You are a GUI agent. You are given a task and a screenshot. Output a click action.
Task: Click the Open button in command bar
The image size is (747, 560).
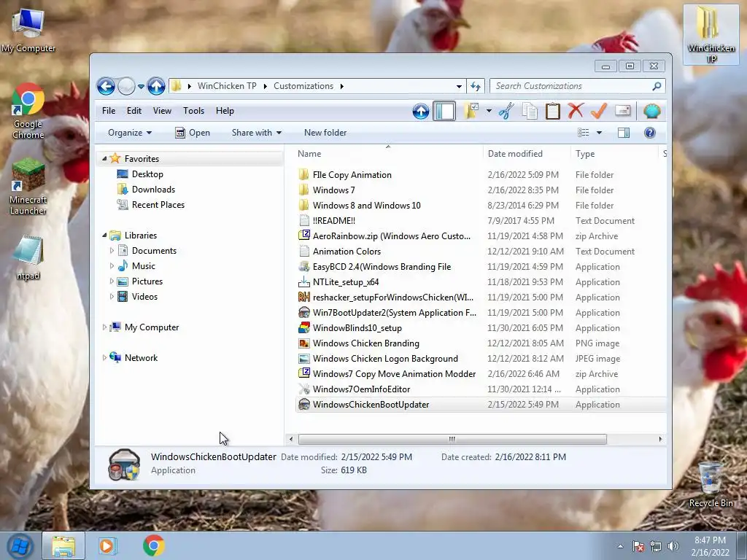pos(193,133)
